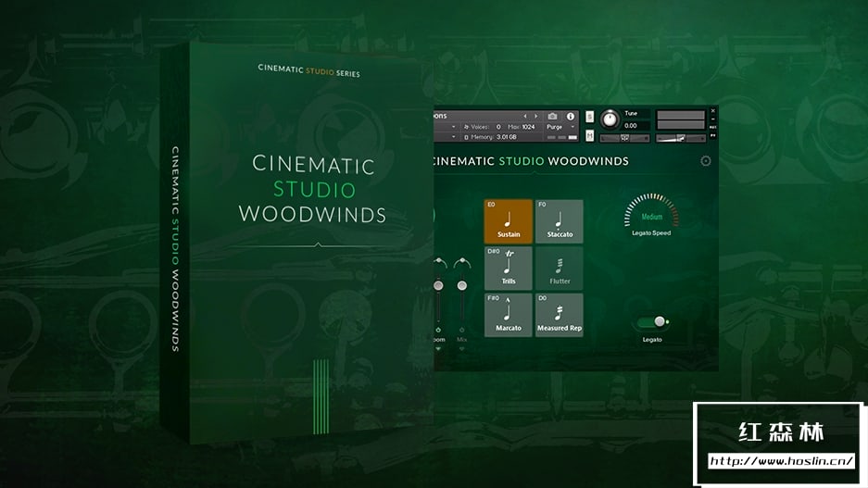
Task: Click the Room volume fader handle
Action: click(x=438, y=285)
